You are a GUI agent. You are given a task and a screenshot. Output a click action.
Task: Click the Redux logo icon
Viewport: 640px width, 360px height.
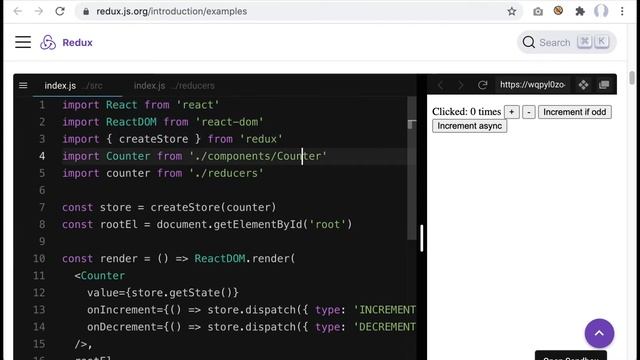point(48,42)
